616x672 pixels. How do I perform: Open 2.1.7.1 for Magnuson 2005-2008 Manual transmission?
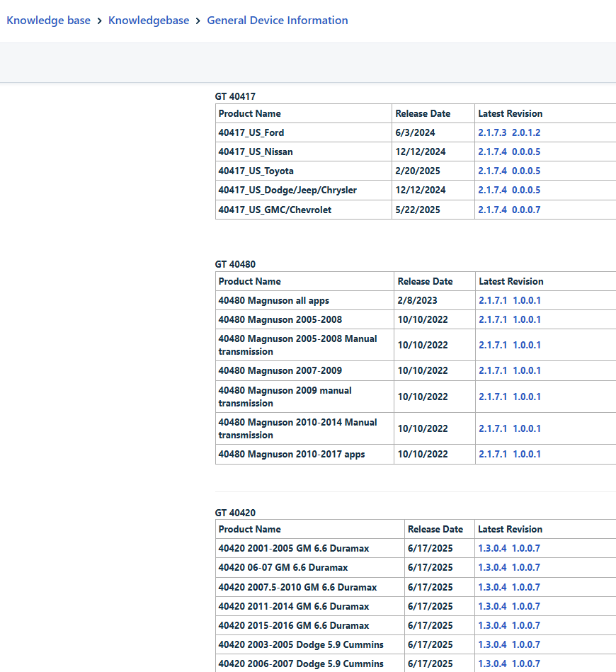pyautogui.click(x=493, y=345)
